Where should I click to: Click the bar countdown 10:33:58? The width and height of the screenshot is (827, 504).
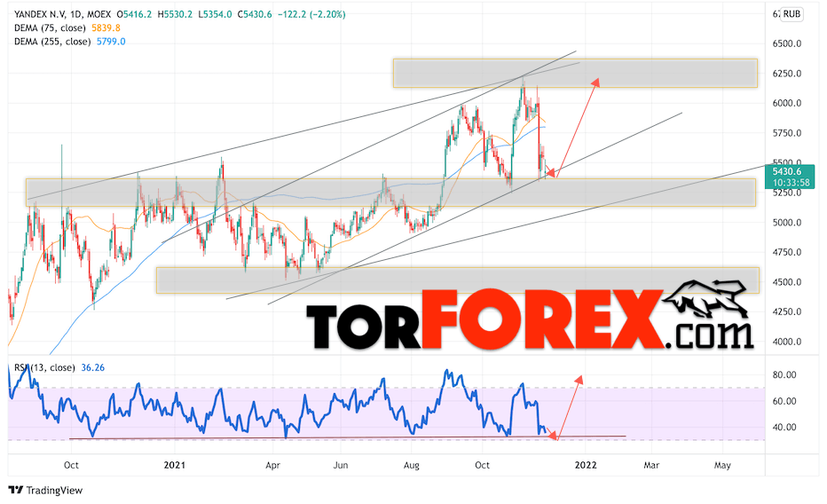[791, 183]
